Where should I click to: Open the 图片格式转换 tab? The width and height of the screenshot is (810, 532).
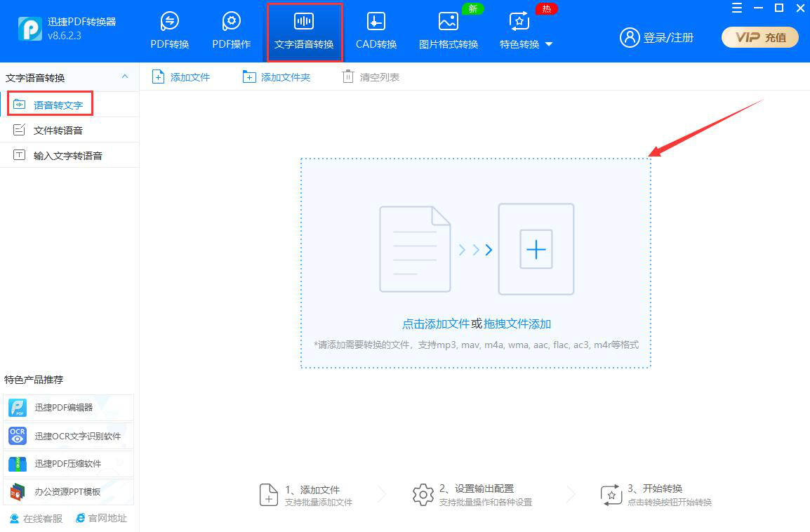point(449,30)
